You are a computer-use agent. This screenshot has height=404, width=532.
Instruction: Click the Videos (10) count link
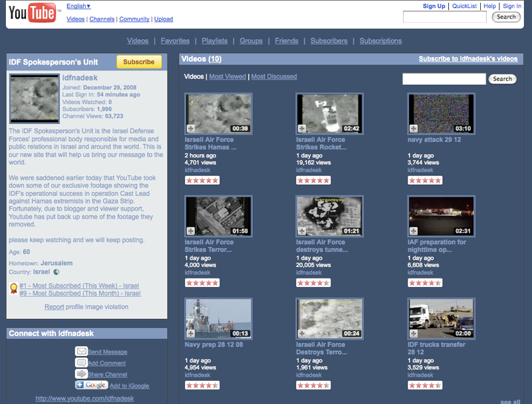point(215,59)
